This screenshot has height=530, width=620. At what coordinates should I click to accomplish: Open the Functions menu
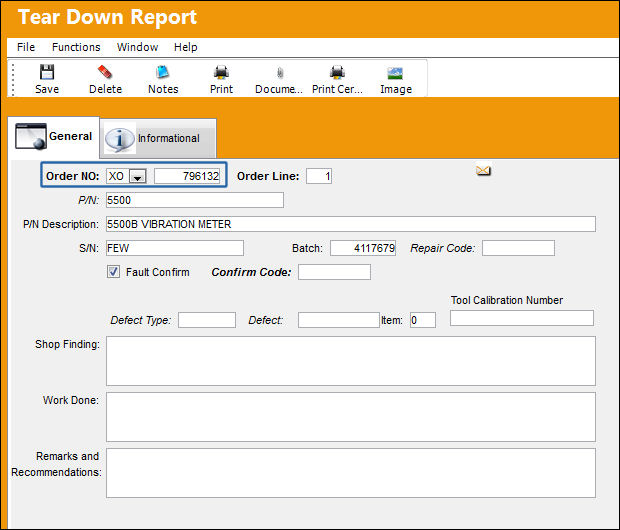[76, 47]
